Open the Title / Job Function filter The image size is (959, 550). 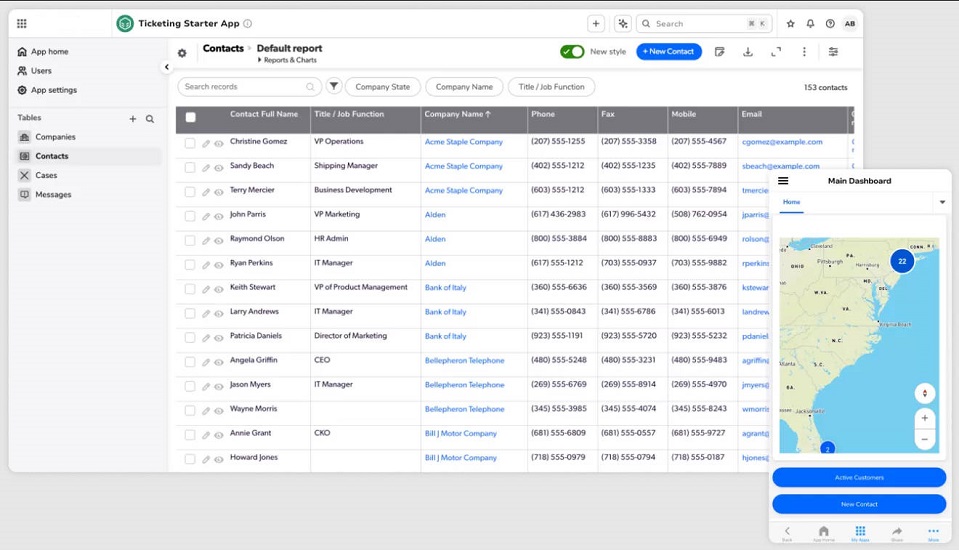click(551, 87)
